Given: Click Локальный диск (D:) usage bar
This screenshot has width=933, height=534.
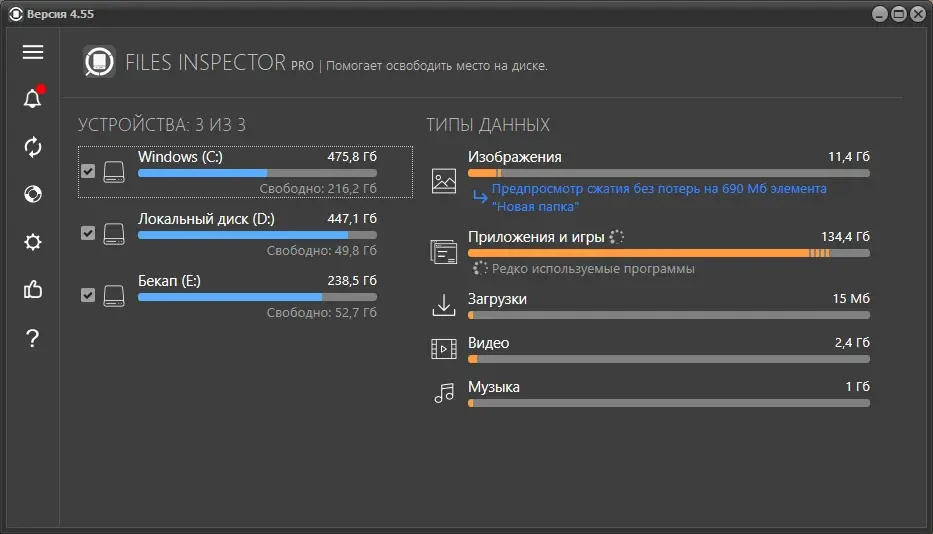Looking at the screenshot, I should click(x=257, y=235).
